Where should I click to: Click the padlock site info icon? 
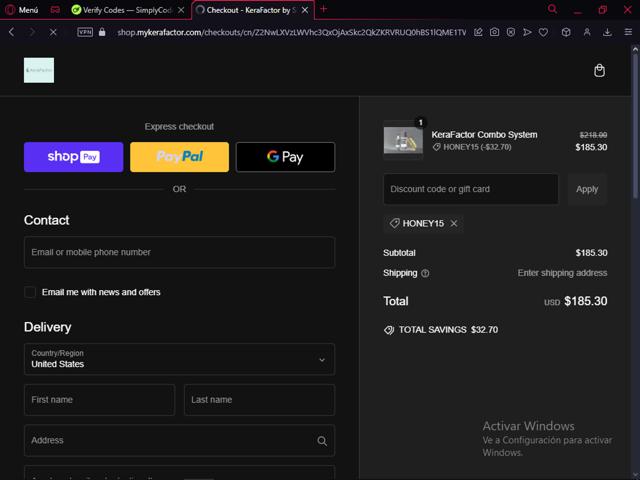click(x=102, y=32)
